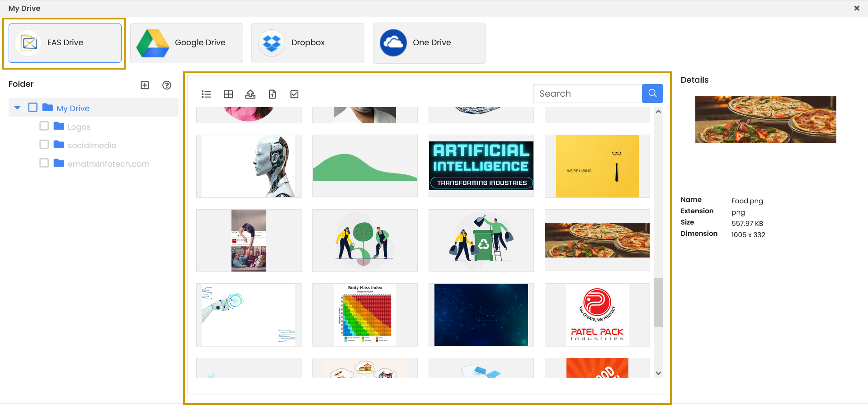The height and width of the screenshot is (417, 868).
Task: Open the folder help question icon
Action: point(167,85)
